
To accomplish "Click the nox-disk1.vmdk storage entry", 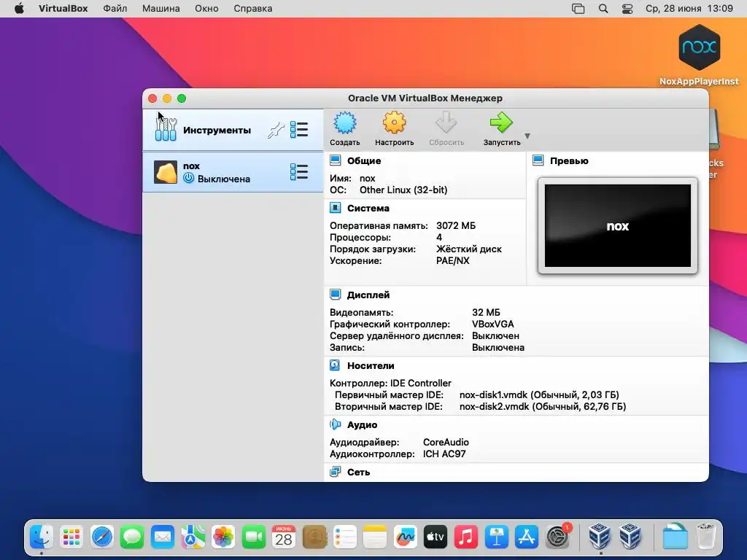I will click(539, 394).
